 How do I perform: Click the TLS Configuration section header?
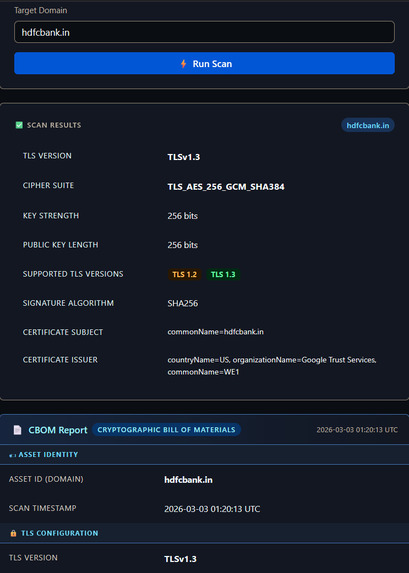pyautogui.click(x=204, y=533)
